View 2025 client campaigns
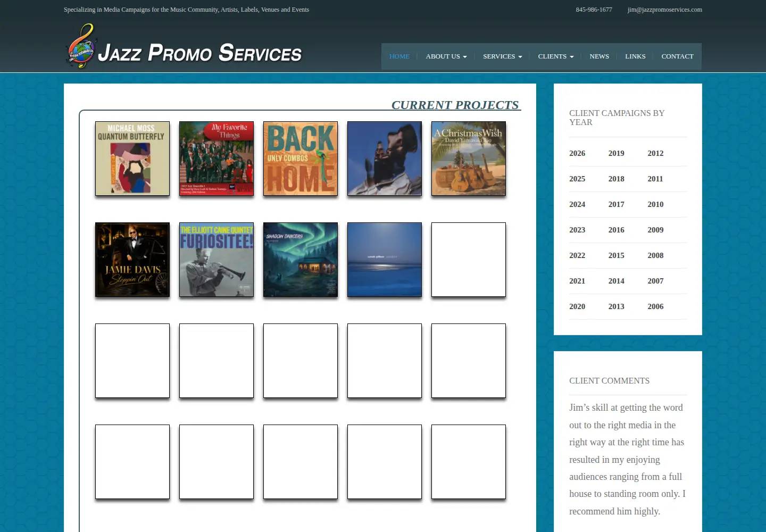 pyautogui.click(x=577, y=179)
